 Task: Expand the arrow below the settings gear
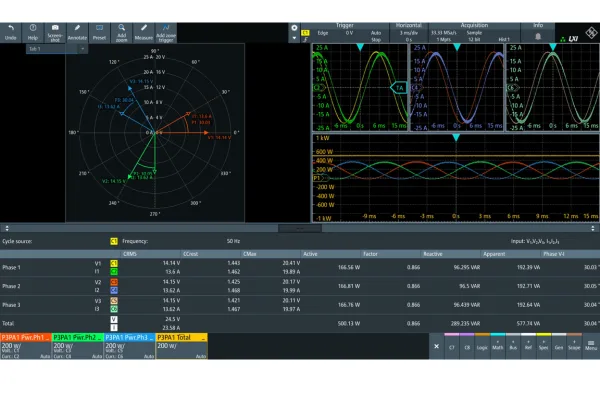[x=294, y=38]
